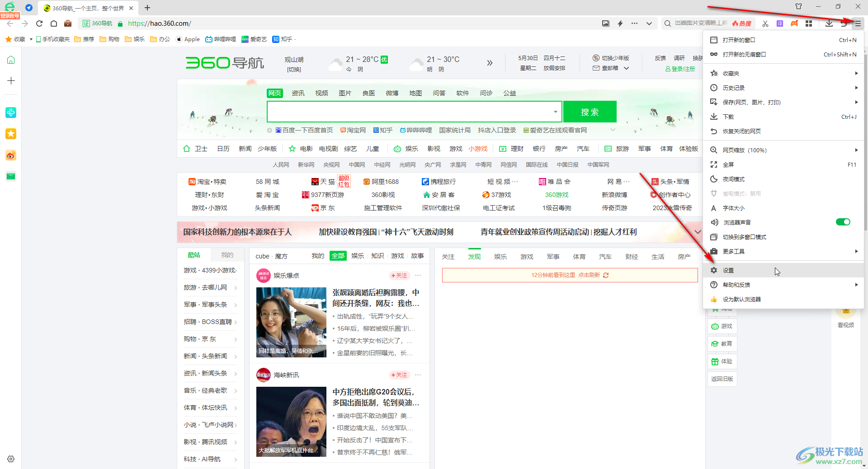Screen dimensions: 868x469
Task: Click the 返回旧版 button
Action: [722, 379]
